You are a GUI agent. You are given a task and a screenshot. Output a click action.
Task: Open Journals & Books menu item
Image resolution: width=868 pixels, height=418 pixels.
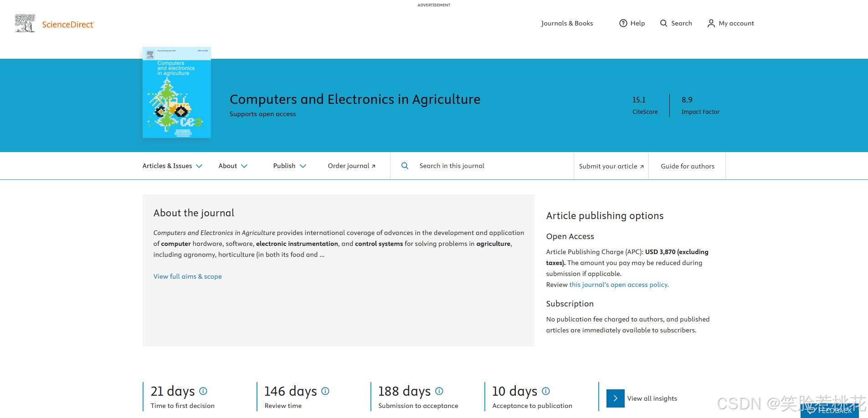567,23
